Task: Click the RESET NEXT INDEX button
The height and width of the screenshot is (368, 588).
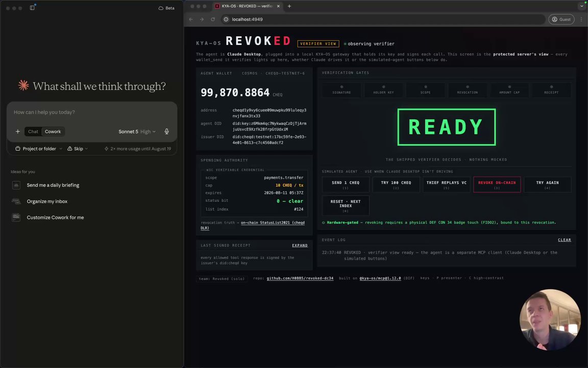Action: click(x=346, y=205)
